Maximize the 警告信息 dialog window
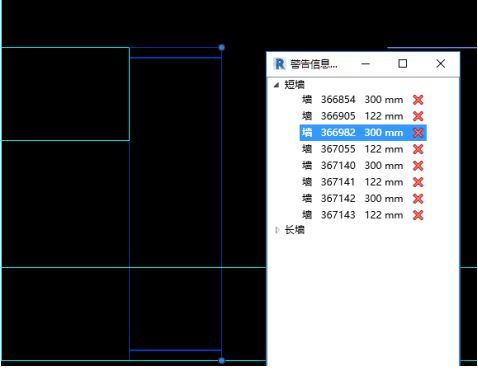 [x=403, y=64]
